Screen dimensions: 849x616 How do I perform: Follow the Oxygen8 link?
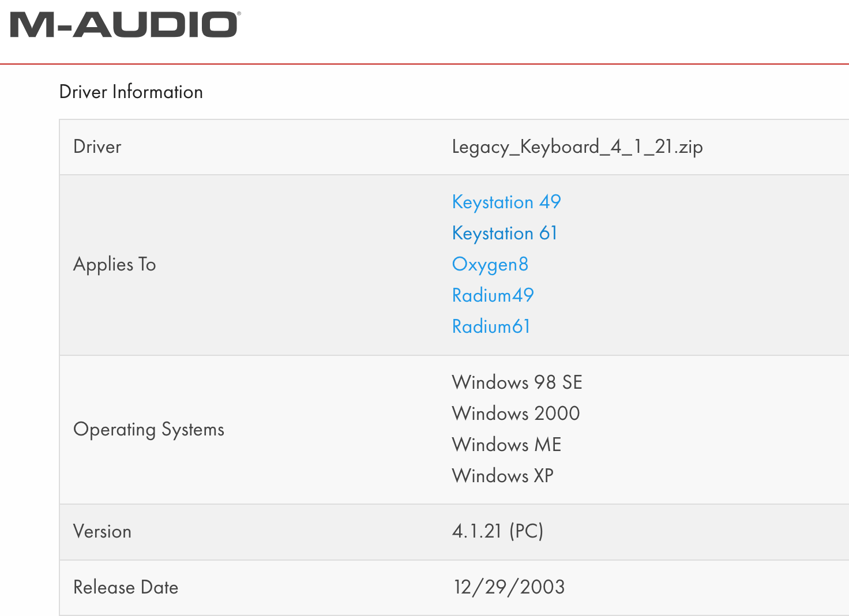tap(490, 264)
